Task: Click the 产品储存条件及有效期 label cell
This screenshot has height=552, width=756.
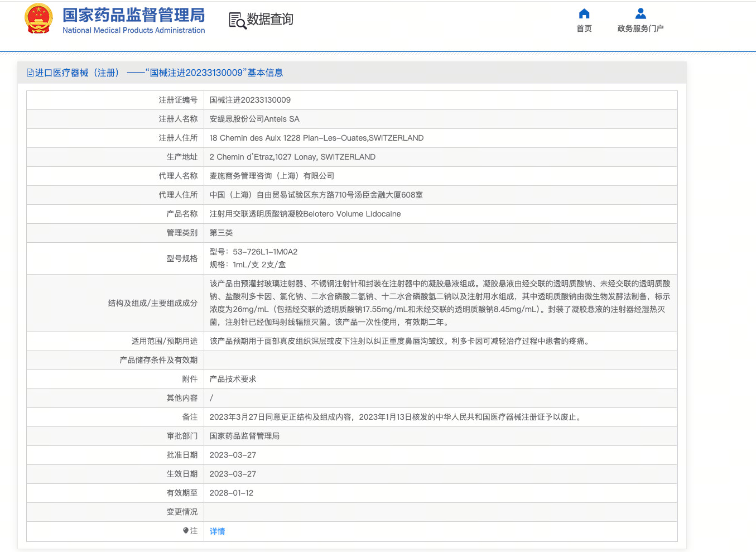Action: 115,360
